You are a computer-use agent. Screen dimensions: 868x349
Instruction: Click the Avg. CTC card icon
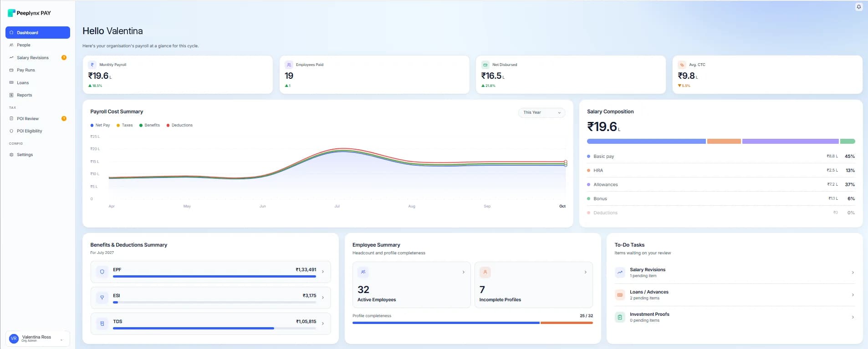click(x=682, y=65)
